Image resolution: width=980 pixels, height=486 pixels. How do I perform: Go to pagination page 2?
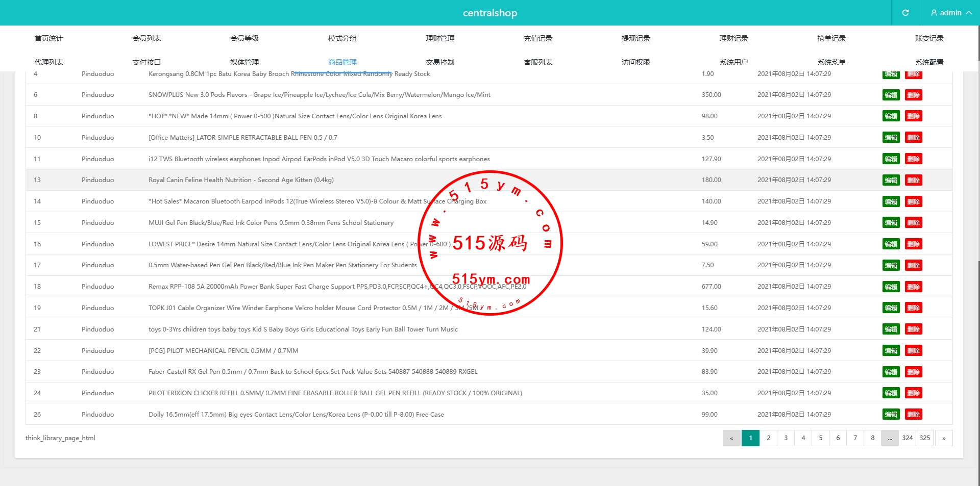tap(768, 438)
